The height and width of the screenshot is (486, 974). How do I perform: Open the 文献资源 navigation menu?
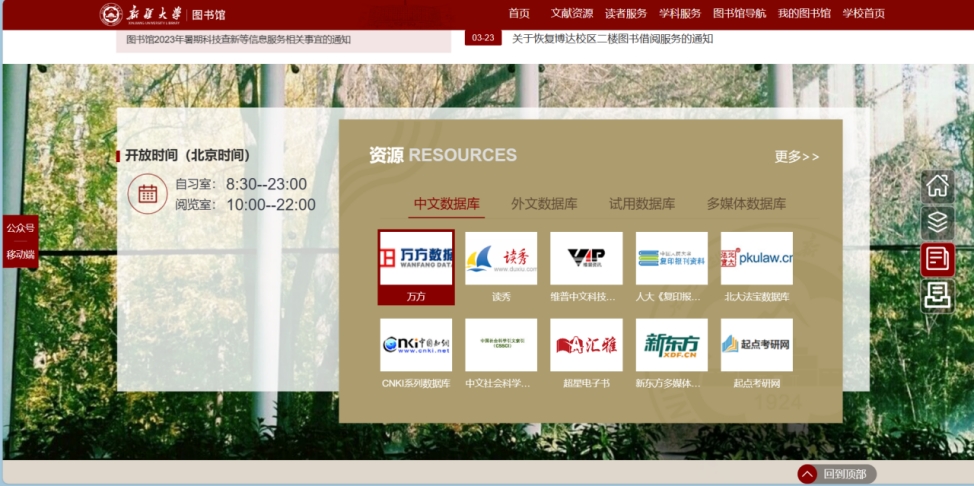571,14
